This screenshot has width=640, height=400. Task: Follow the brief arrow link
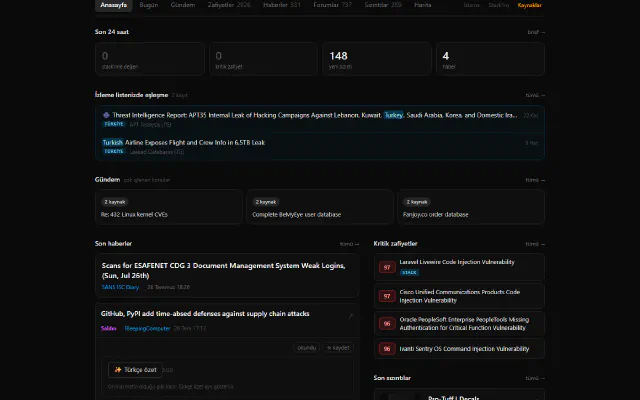(536, 32)
